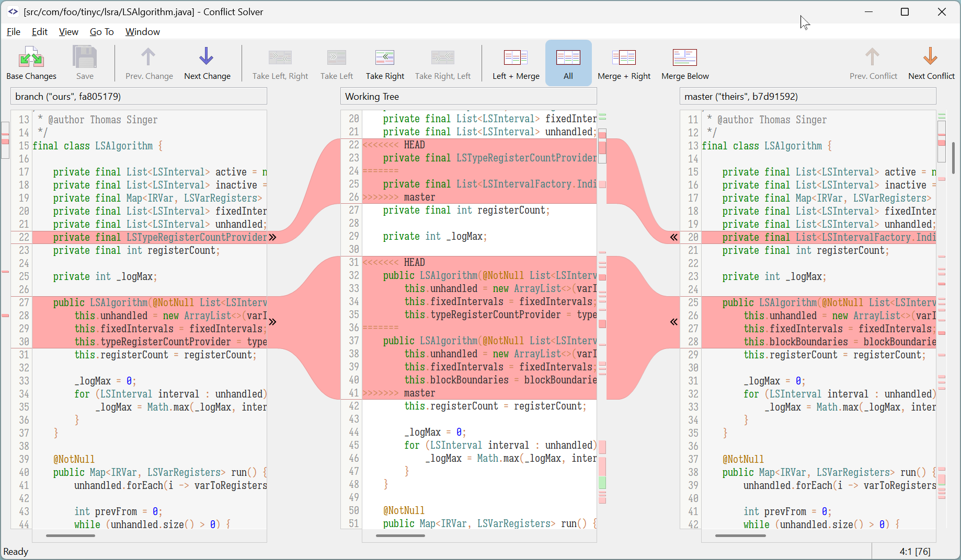Click the middle pane horizontal scrollbar
The width and height of the screenshot is (961, 560).
[400, 536]
